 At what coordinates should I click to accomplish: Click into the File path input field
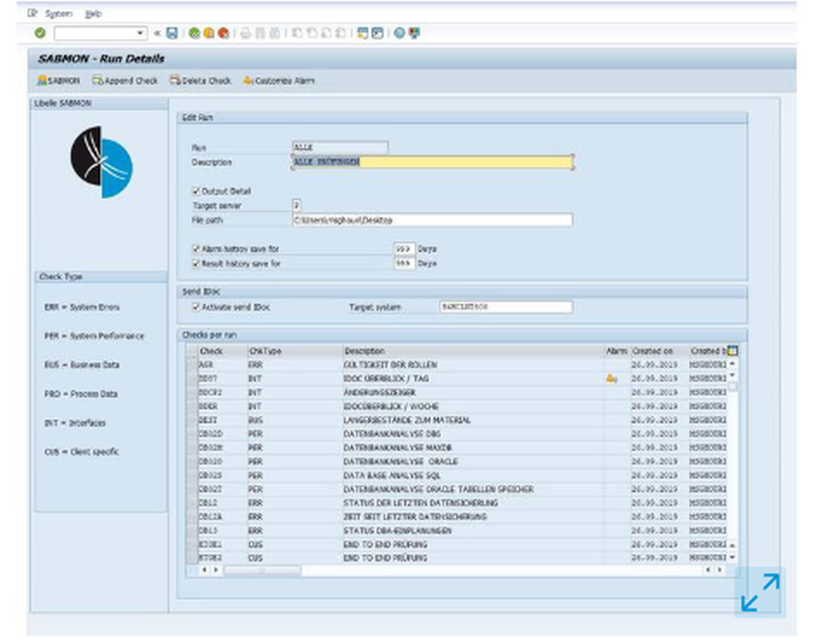[x=431, y=220]
